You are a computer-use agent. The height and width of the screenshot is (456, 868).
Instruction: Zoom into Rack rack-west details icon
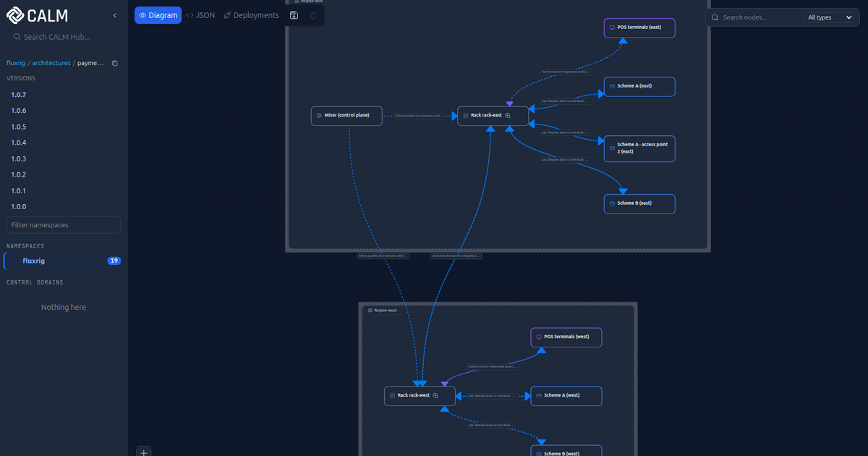click(435, 396)
